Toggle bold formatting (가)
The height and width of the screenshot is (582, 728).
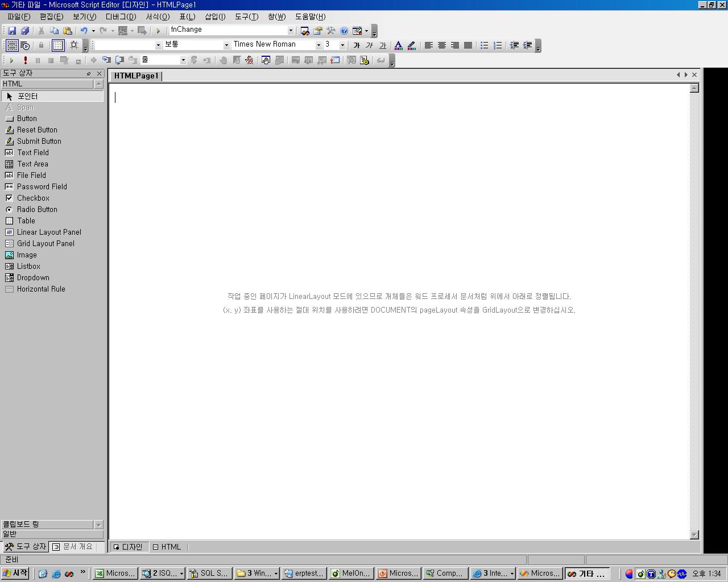356,45
